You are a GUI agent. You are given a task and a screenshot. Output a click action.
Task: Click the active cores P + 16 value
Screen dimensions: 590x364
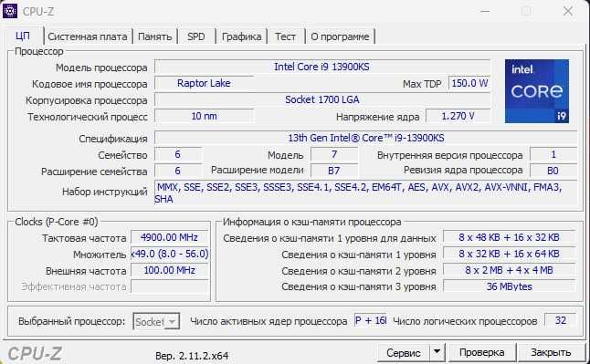(x=371, y=320)
